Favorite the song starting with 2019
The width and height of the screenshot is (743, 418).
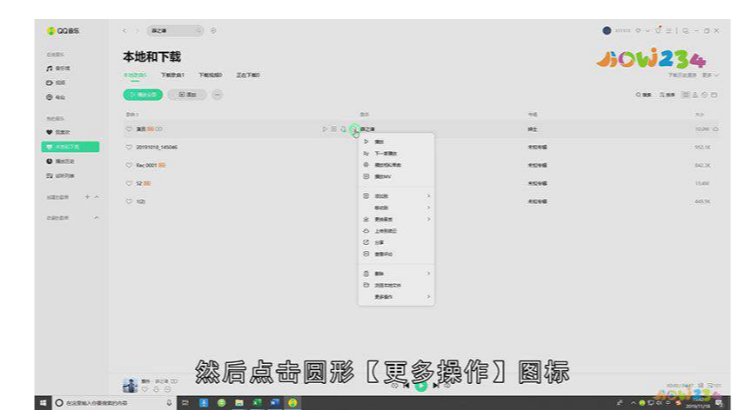[128, 147]
